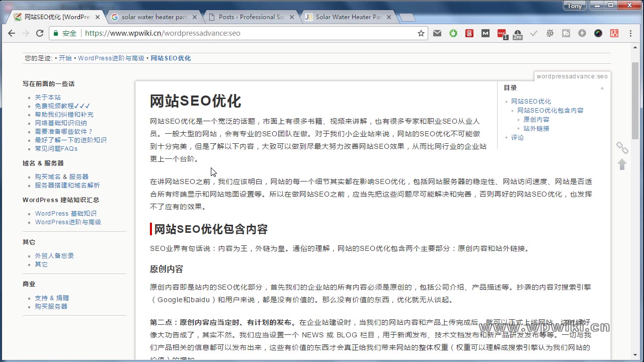Open the Chrome three-dot menu

(x=631, y=33)
